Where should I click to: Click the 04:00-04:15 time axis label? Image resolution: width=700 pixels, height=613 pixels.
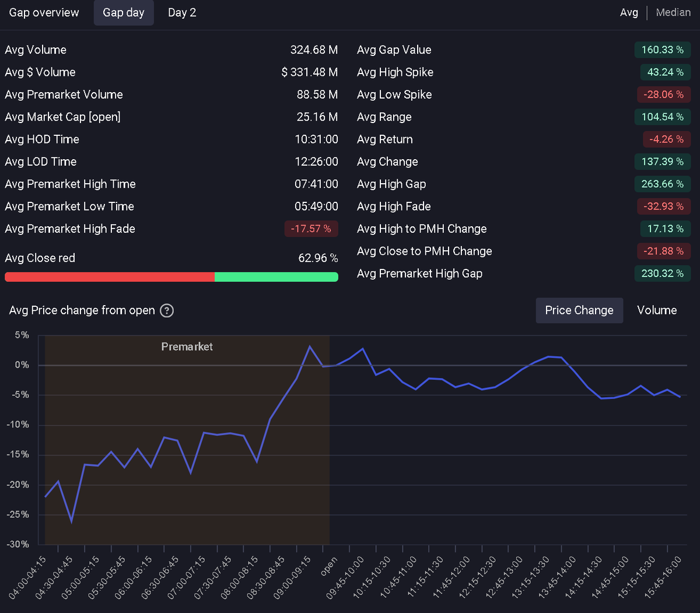(27, 578)
